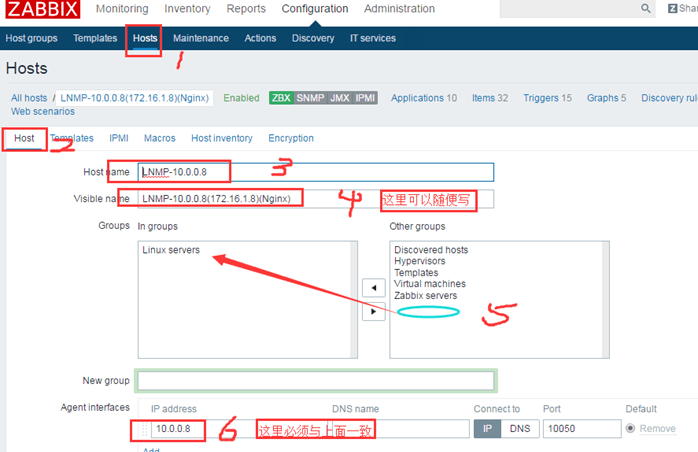Open Applications 10 link

point(424,98)
